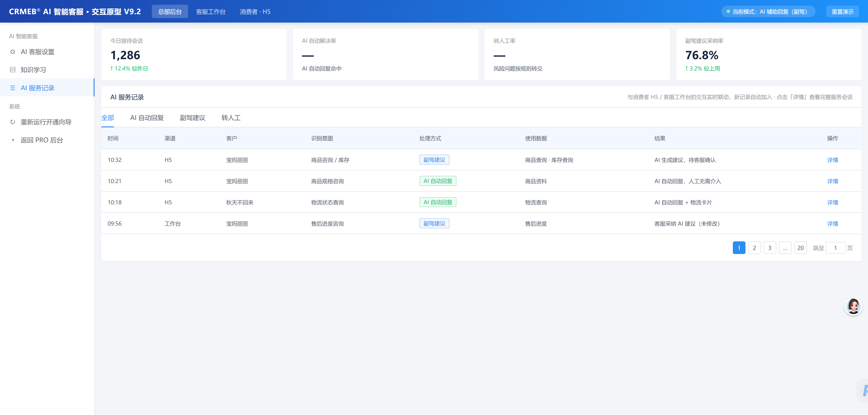Select 返回 PRO 后台 in sidebar
Viewport: 868px width, 415px height.
(x=47, y=140)
